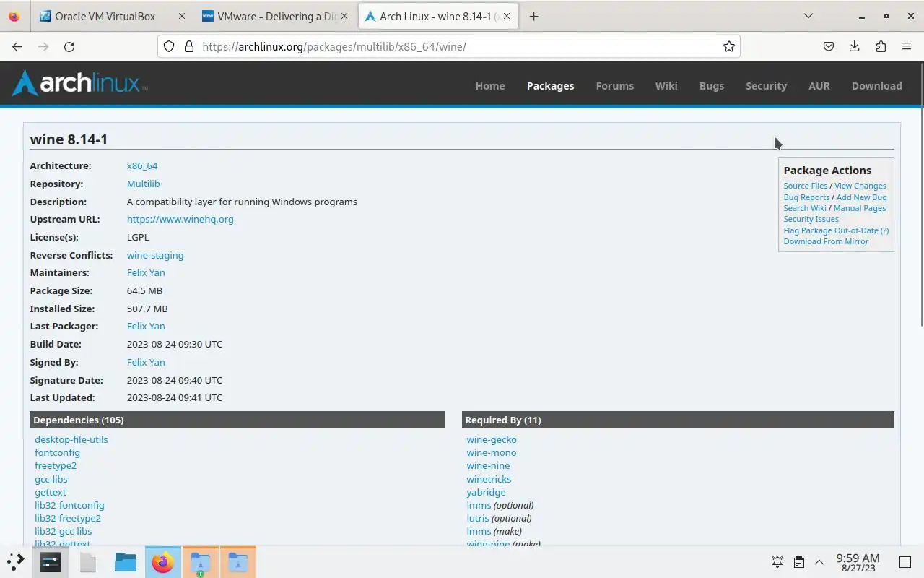Open the Firefox application menu
This screenshot has width=924, height=578.
907,46
